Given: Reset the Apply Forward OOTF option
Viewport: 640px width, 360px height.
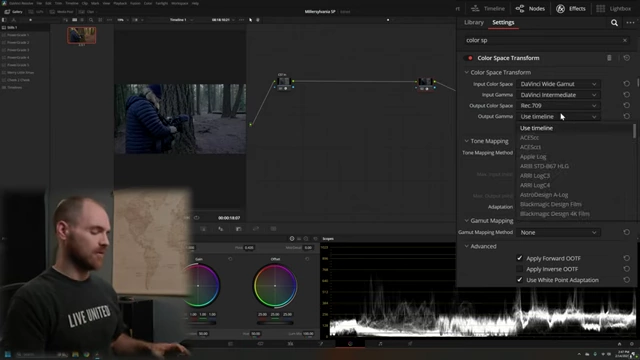Looking at the screenshot, I should pyautogui.click(x=627, y=258).
